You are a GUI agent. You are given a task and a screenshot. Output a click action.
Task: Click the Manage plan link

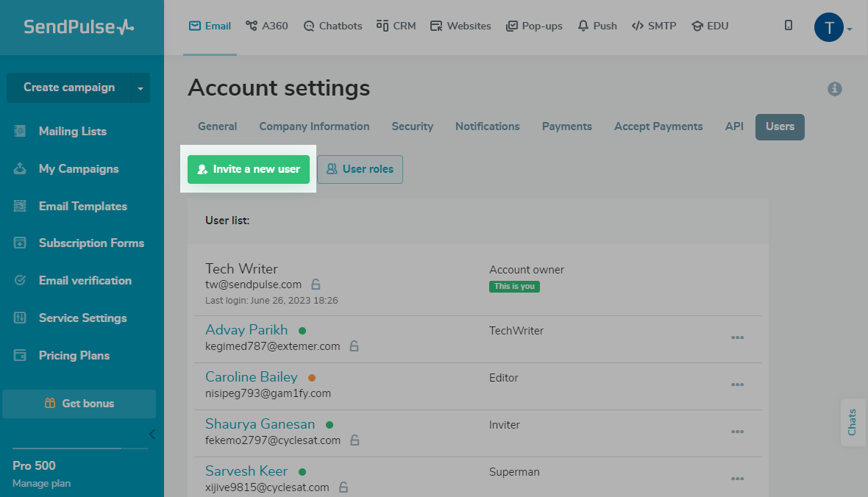[x=41, y=484]
